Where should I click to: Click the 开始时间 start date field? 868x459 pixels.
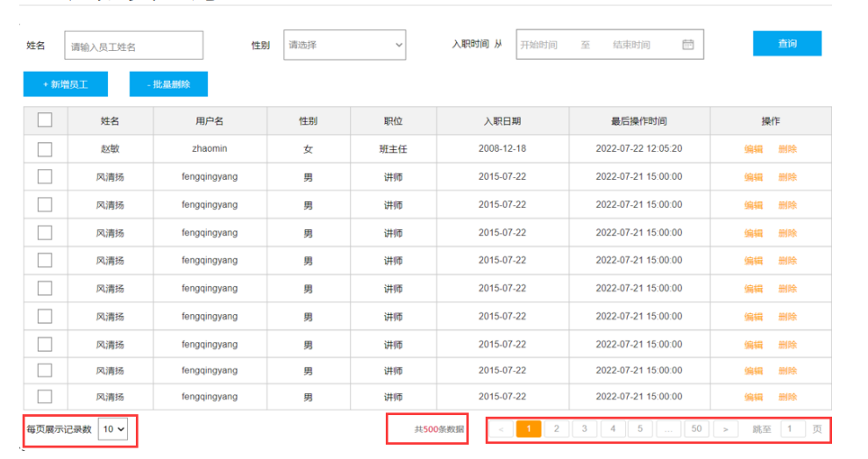(538, 45)
